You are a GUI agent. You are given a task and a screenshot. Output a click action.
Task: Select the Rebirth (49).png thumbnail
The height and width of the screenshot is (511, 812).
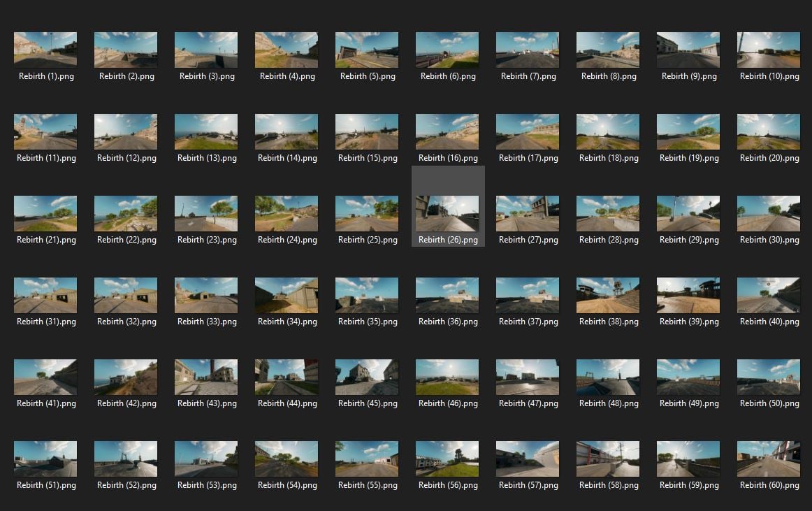tap(688, 377)
